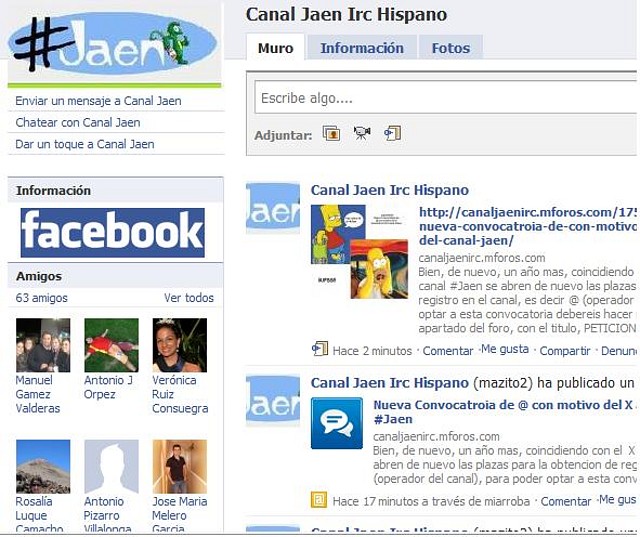Open Rosalía Luque Camacho profile photo

pyautogui.click(x=43, y=467)
